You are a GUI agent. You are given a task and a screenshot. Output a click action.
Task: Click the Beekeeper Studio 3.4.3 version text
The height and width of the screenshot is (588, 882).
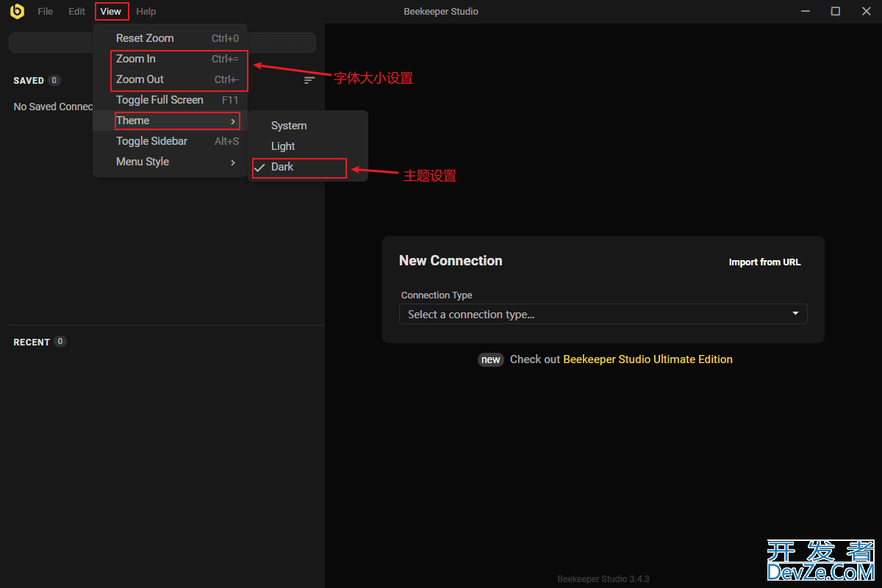click(603, 578)
